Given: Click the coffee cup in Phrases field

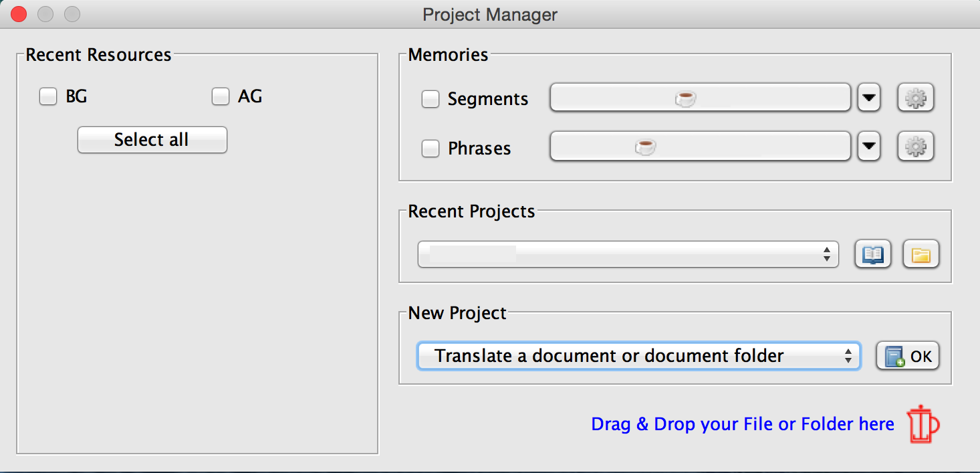Looking at the screenshot, I should pyautogui.click(x=645, y=147).
